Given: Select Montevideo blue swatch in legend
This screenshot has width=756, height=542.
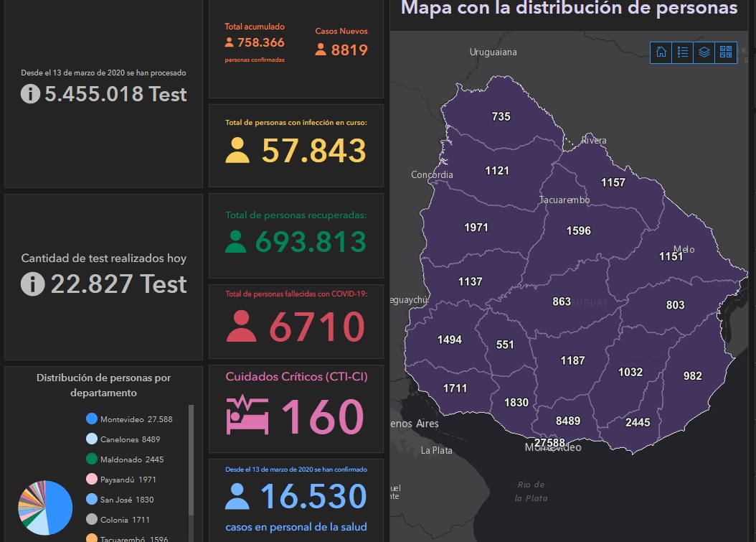Looking at the screenshot, I should point(91,419).
